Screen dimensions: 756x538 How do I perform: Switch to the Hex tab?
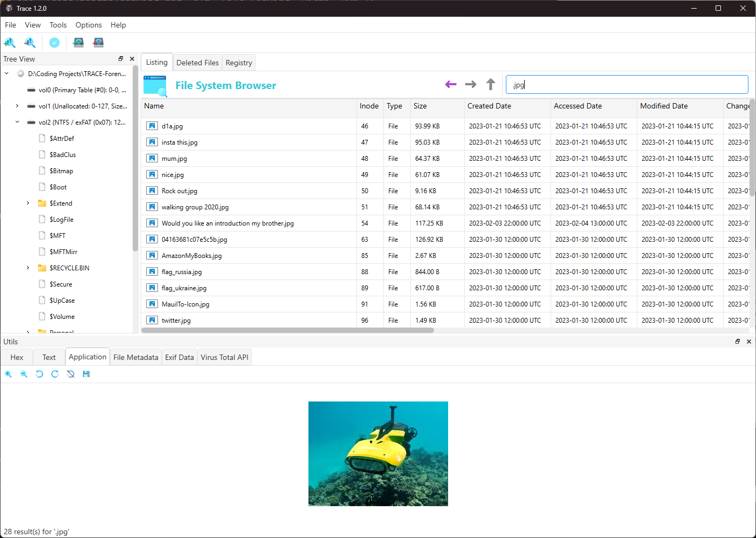[17, 357]
